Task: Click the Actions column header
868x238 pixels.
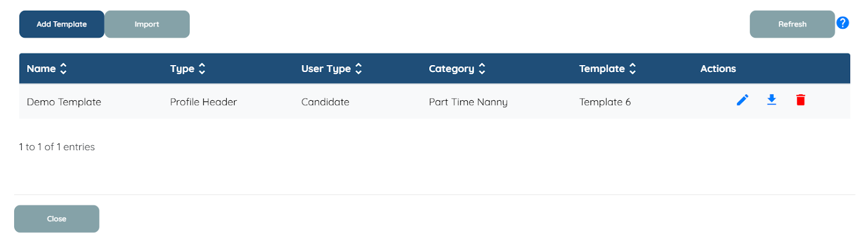Action: (718, 69)
